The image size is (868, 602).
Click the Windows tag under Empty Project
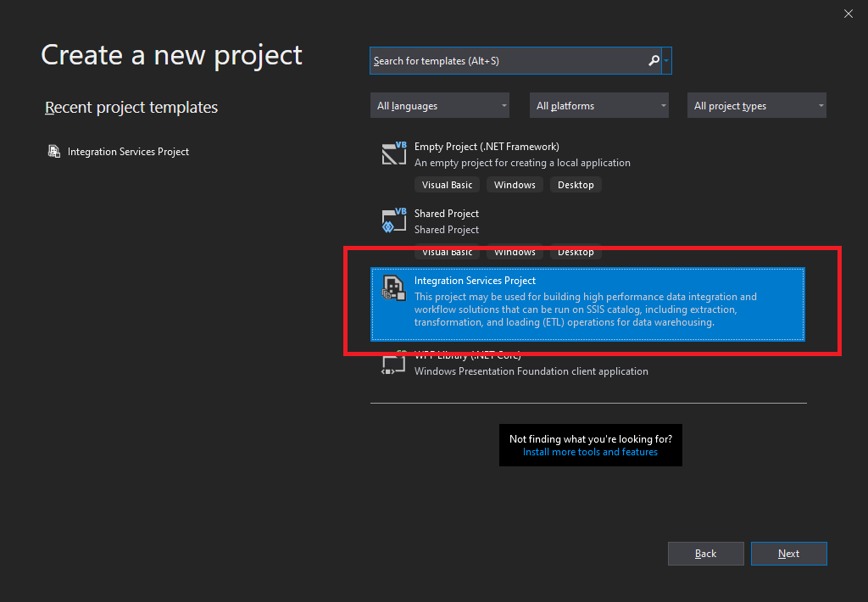(515, 185)
